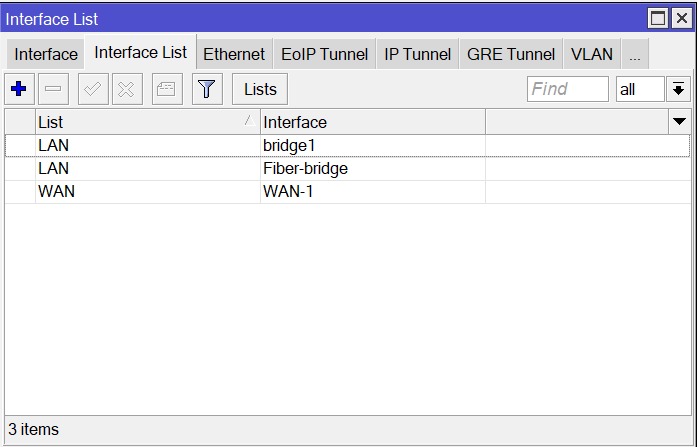This screenshot has width=697, height=447.
Task: Click the checkmark Enable button
Action: pyautogui.click(x=92, y=89)
